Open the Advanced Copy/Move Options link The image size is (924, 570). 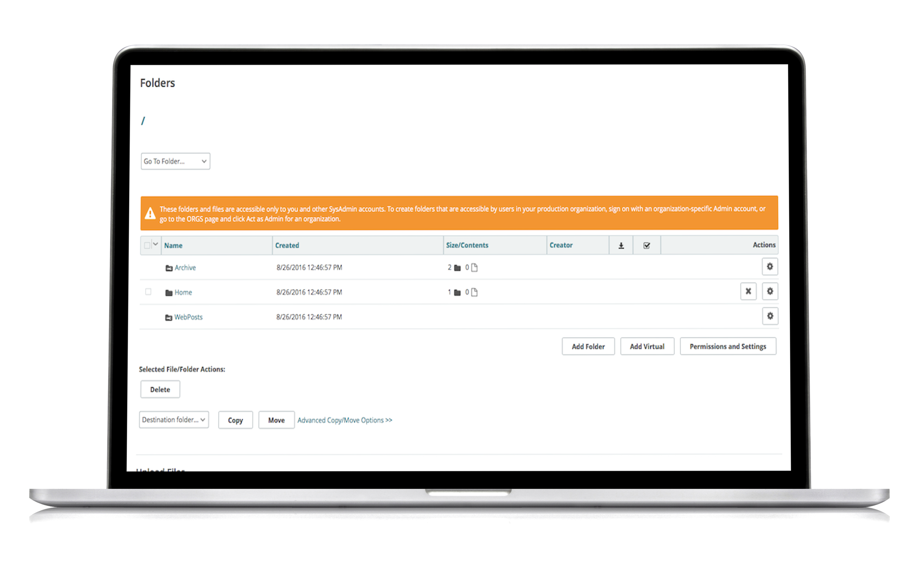click(344, 420)
